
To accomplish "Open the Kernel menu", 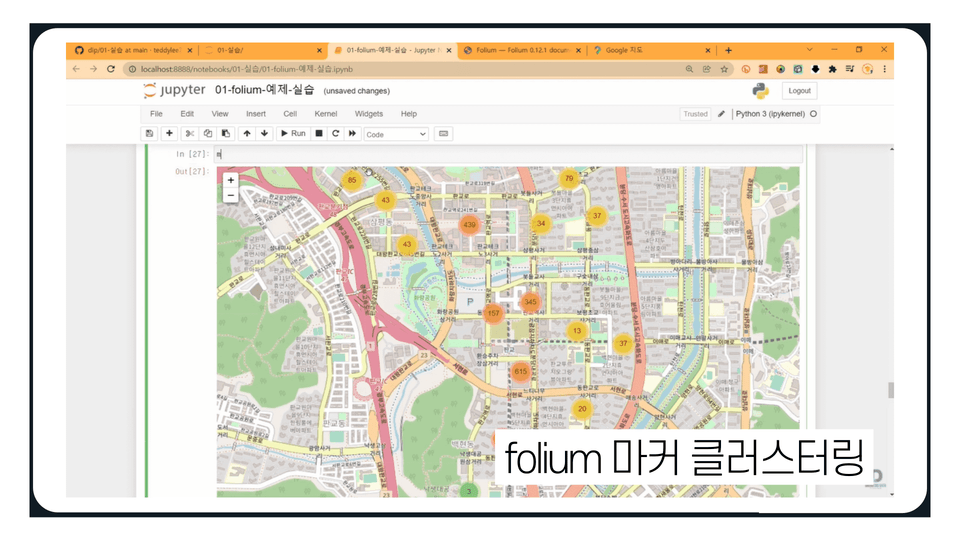I will tap(326, 114).
